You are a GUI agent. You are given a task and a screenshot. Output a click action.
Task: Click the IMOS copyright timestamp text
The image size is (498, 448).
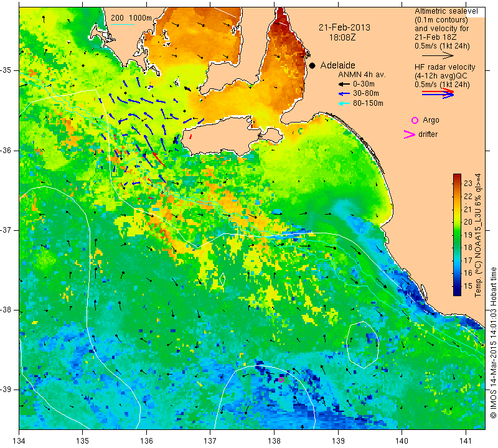(x=493, y=342)
